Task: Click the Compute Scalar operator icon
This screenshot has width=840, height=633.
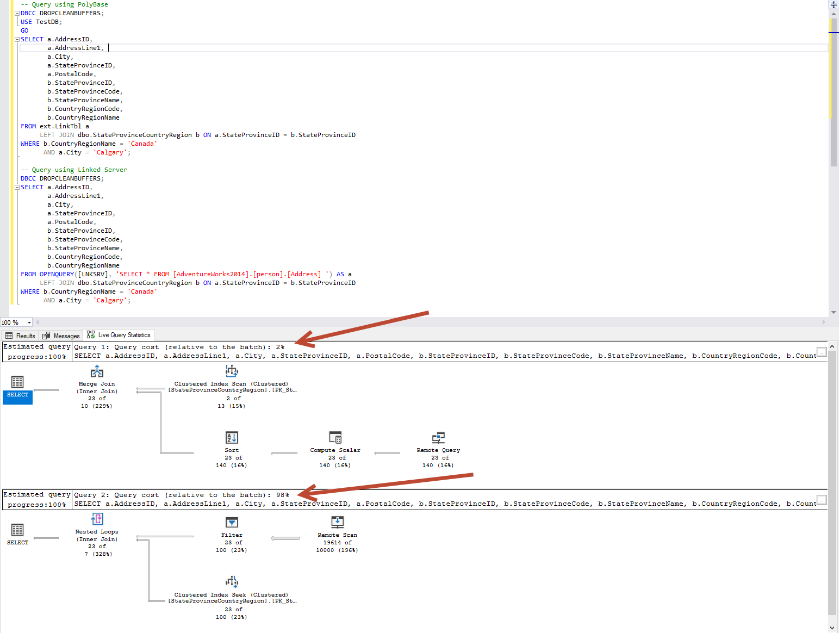Action: [x=335, y=438]
